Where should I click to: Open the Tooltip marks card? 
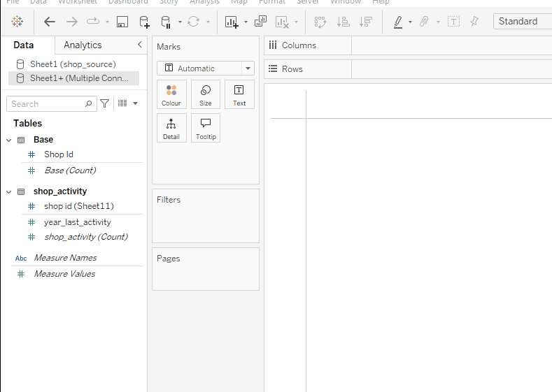(206, 128)
